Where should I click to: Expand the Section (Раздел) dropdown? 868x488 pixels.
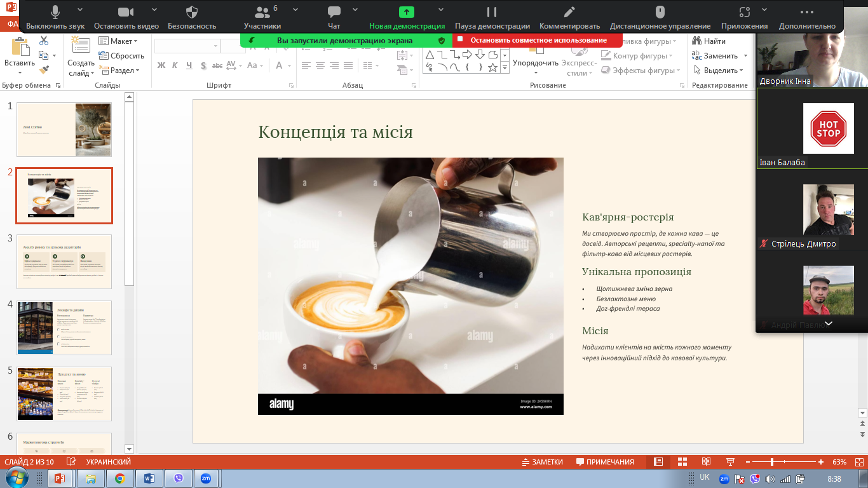(x=119, y=71)
